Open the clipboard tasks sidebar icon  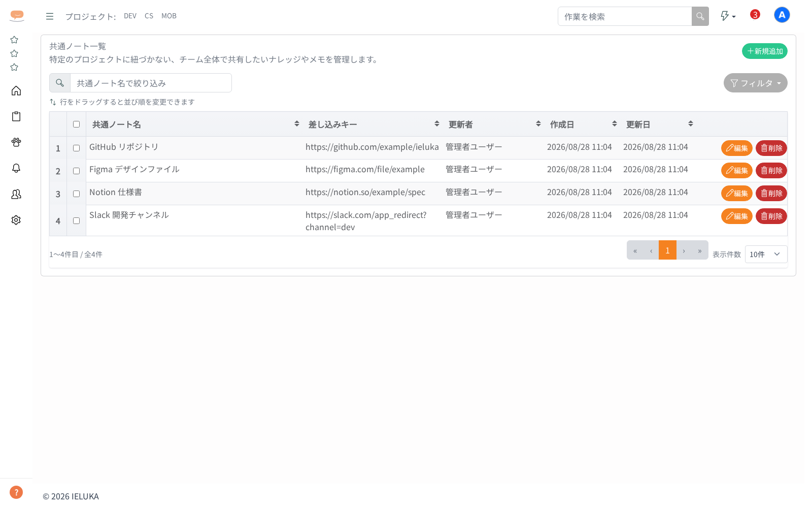16,116
